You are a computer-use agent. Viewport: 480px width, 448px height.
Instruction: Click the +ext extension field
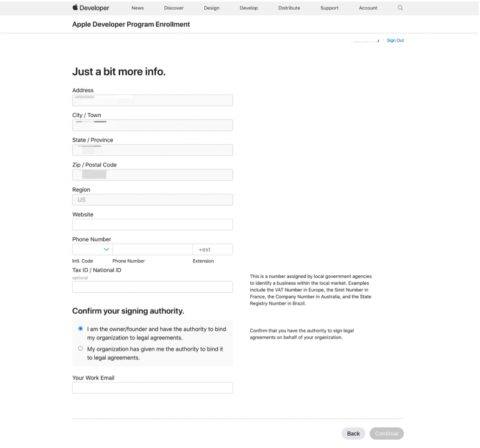(x=213, y=249)
